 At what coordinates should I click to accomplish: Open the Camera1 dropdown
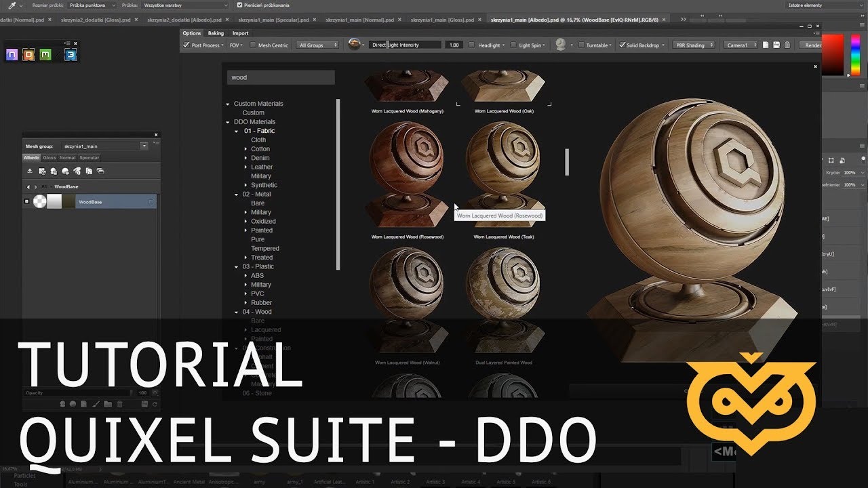(x=741, y=45)
